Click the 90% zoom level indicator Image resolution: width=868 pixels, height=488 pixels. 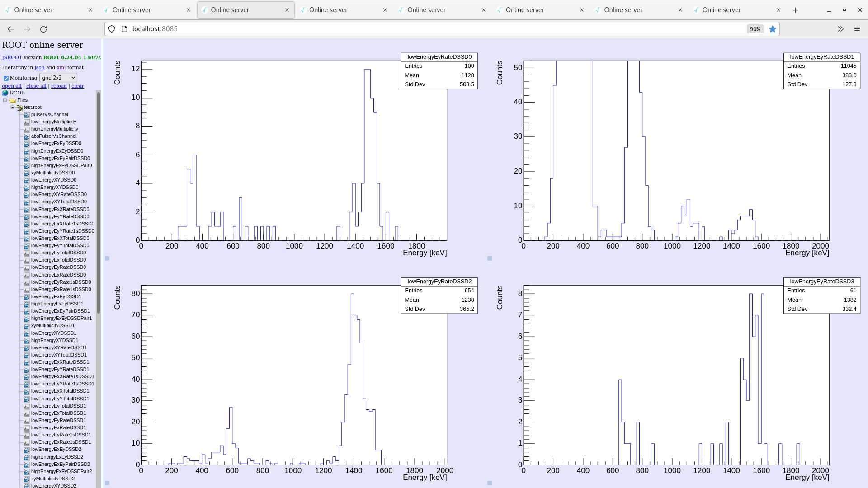[x=755, y=29]
